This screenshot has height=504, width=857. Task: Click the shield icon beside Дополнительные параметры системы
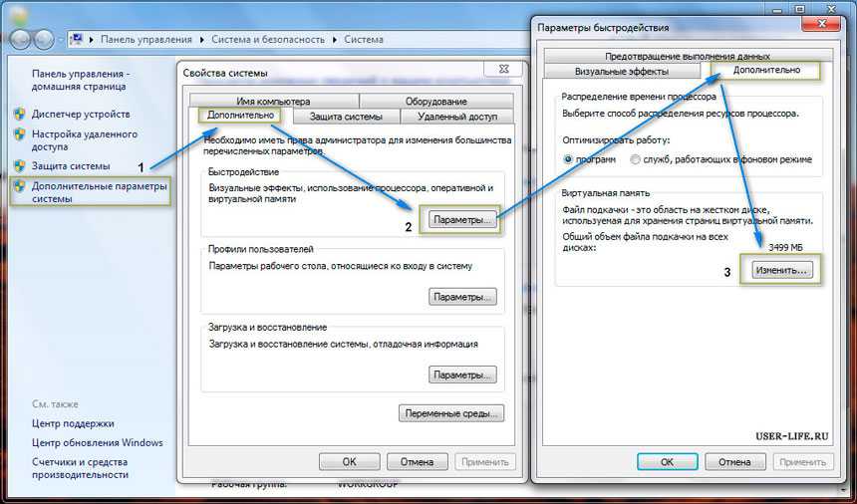click(19, 185)
